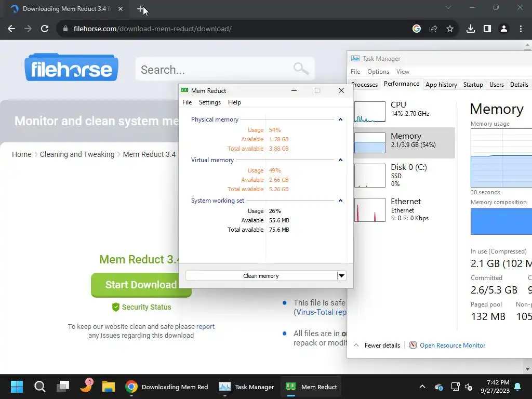The height and width of the screenshot is (399, 532).
Task: Switch to Task Manager Processes tab
Action: [x=364, y=85]
